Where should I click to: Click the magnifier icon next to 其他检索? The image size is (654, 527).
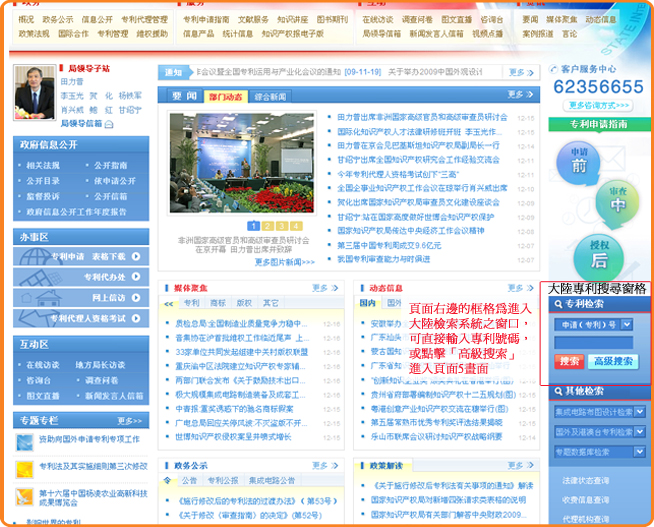point(558,391)
